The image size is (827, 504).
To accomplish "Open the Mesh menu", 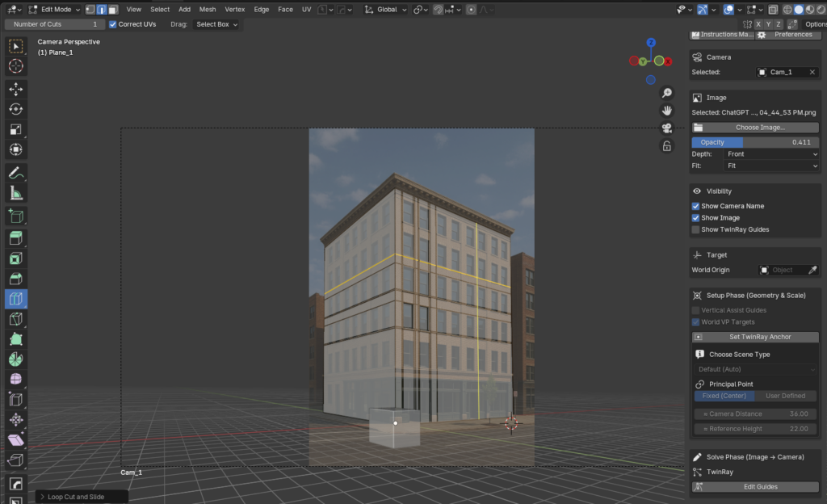I will pyautogui.click(x=208, y=10).
